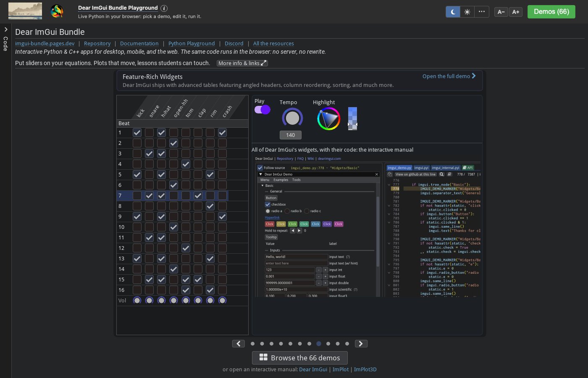588x378 pixels.
Task: Click the Dear ImGui Bundle logo icon
Action: (57, 11)
